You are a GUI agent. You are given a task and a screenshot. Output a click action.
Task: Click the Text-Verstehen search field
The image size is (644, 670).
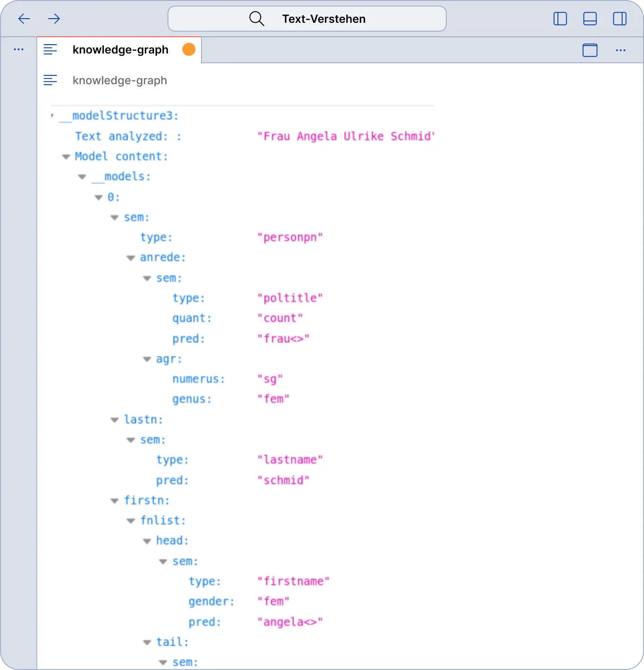coord(324,19)
